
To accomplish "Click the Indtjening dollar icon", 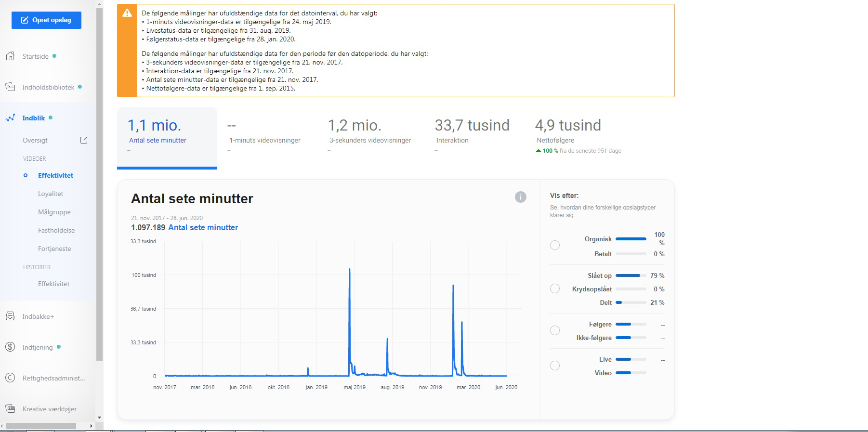I will pos(10,347).
